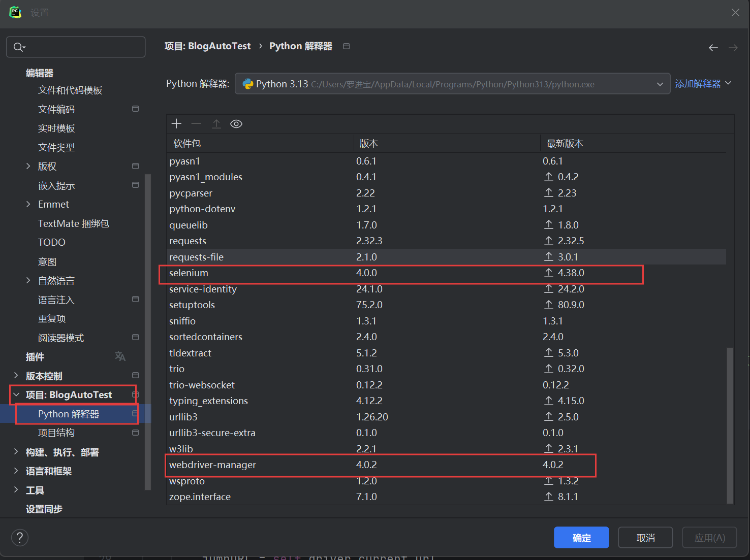
Task: Open the 添加解释器 dropdown link
Action: pyautogui.click(x=703, y=84)
